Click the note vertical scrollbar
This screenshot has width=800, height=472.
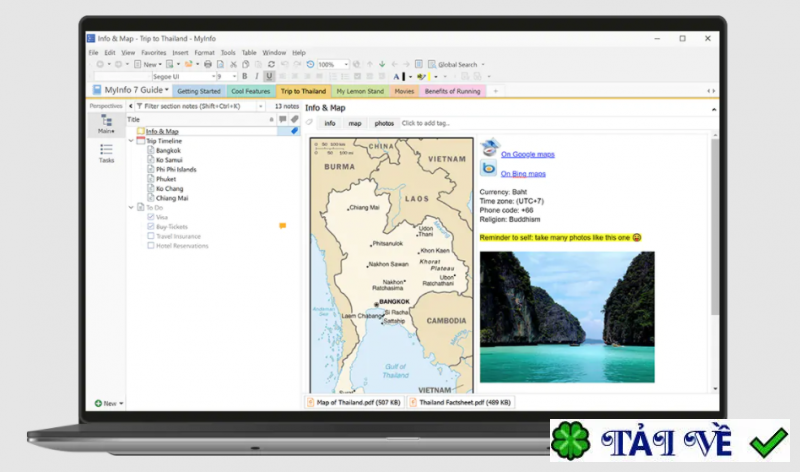click(715, 227)
